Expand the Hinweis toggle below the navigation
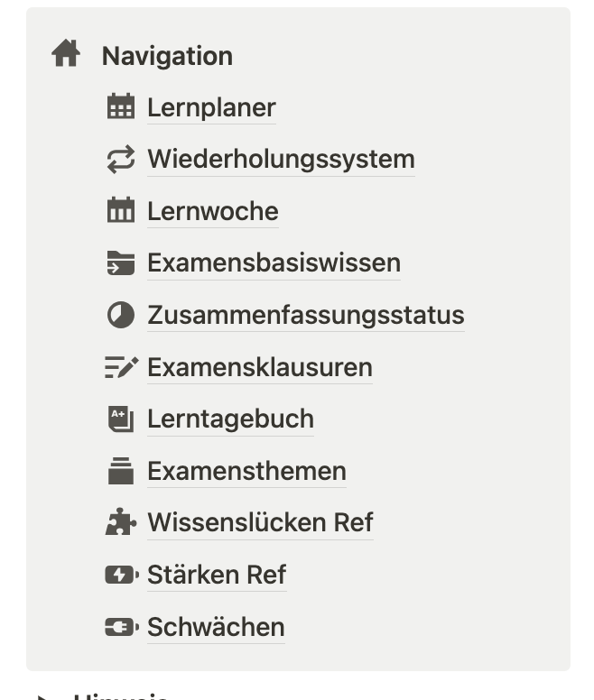Viewport: 594px width, 700px height. 42,696
